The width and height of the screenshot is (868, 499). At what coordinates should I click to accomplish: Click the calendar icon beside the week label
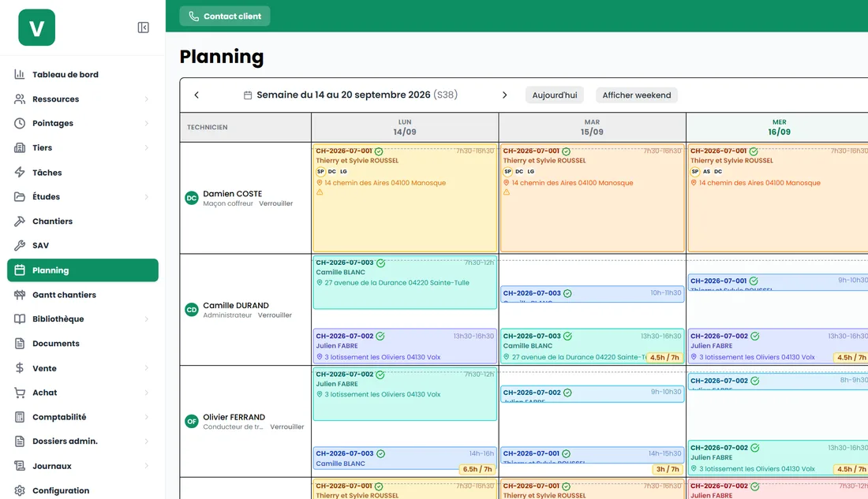[x=248, y=95]
